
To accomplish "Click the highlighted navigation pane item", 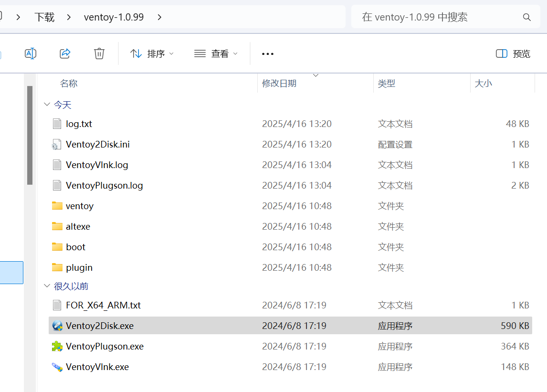I will pyautogui.click(x=11, y=273).
